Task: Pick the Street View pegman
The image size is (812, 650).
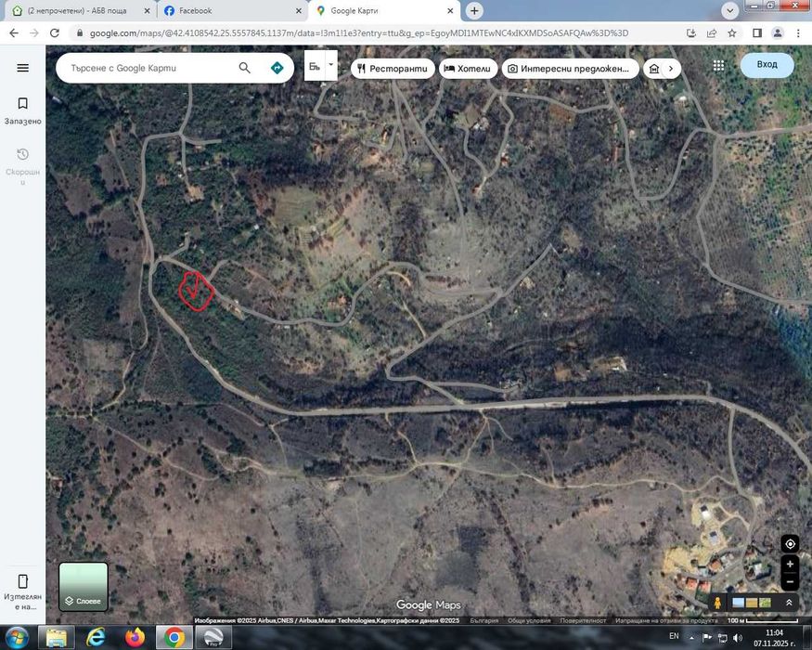Action: coord(717,603)
